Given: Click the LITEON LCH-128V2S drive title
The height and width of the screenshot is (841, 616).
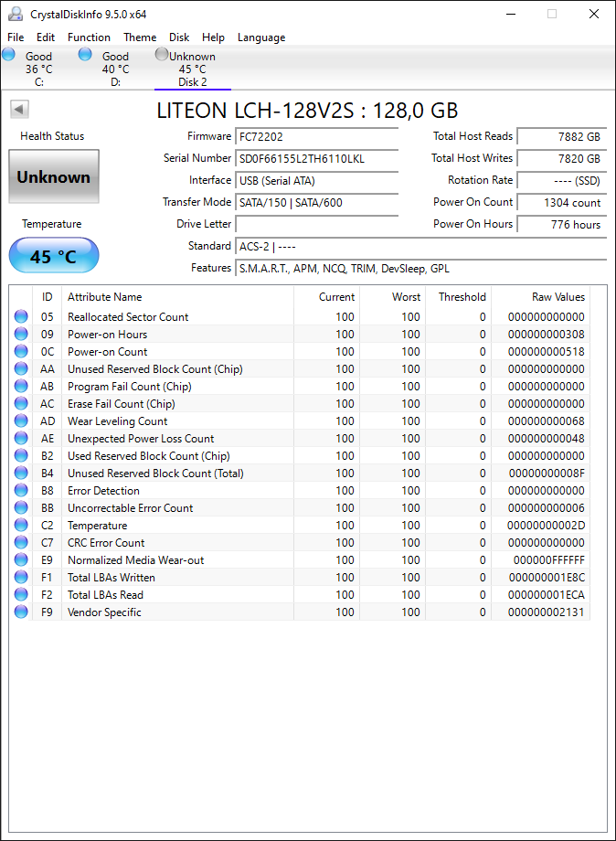Looking at the screenshot, I should pyautogui.click(x=308, y=111).
